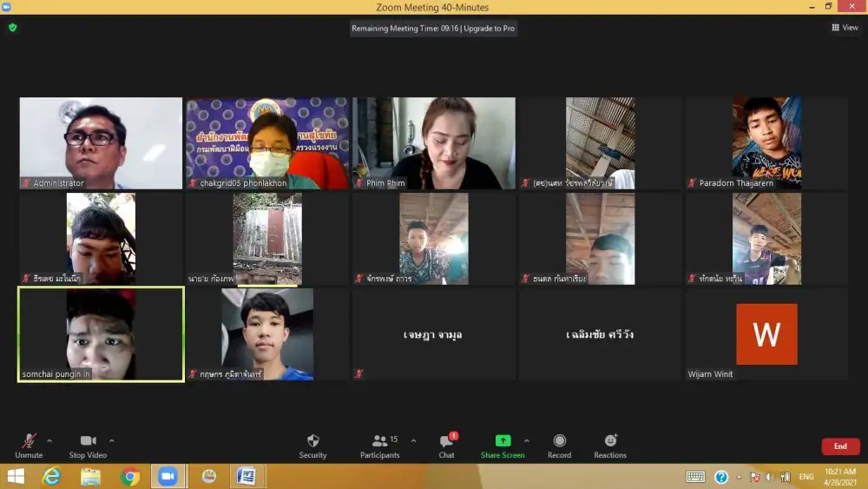Click the green encryption shield icon
This screenshot has height=489, width=868.
[12, 28]
